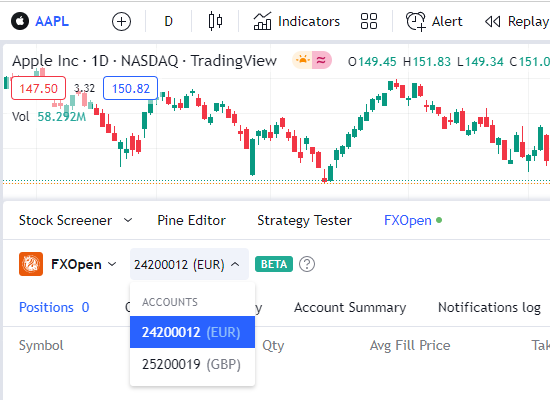Open AAPL symbol search
Viewport: 550px width, 400px height.
pos(52,21)
